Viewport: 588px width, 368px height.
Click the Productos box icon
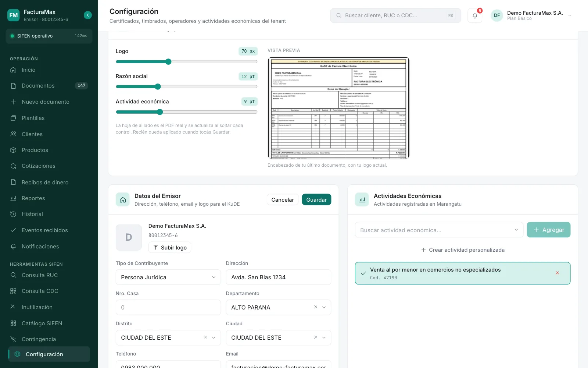pyautogui.click(x=13, y=150)
